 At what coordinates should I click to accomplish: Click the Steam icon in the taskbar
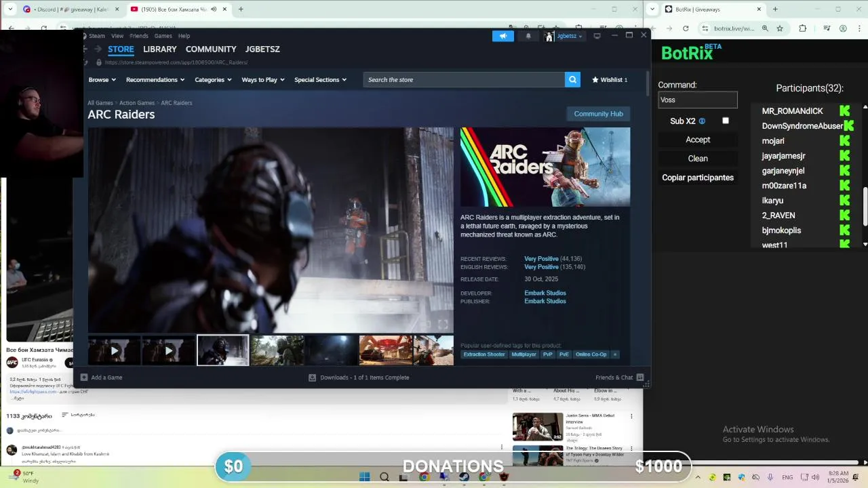(x=464, y=477)
